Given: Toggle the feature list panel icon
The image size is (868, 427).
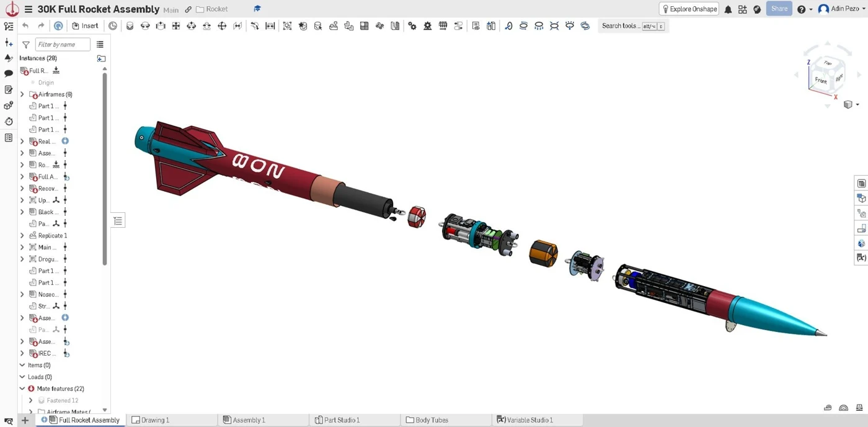Looking at the screenshot, I should click(x=9, y=27).
